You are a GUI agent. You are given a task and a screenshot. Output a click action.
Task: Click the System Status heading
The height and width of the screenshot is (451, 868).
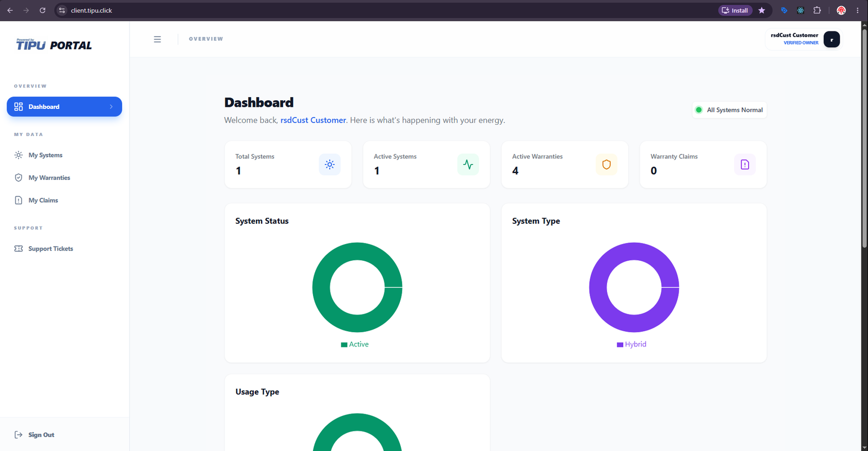click(262, 221)
